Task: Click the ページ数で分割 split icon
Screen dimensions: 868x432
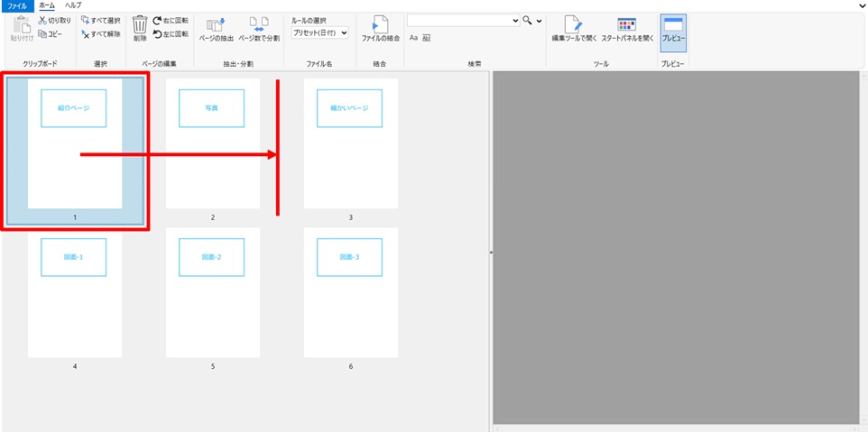Action: 259,28
